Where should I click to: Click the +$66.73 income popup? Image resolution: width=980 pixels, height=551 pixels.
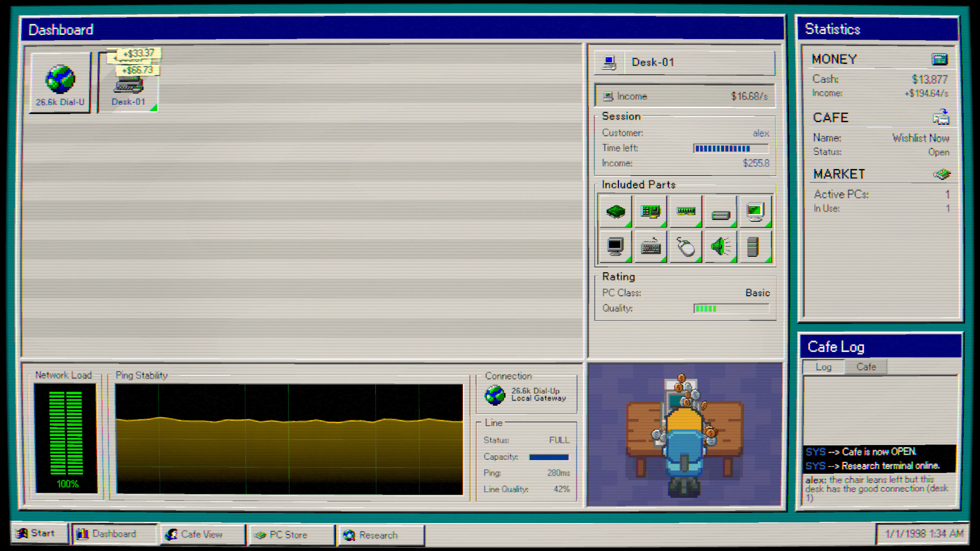(137, 70)
